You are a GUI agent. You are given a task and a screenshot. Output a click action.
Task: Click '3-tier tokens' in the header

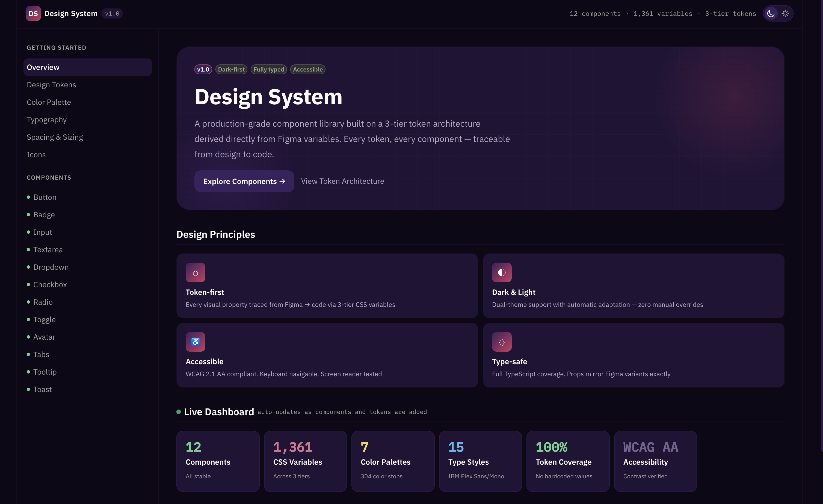pyautogui.click(x=730, y=14)
